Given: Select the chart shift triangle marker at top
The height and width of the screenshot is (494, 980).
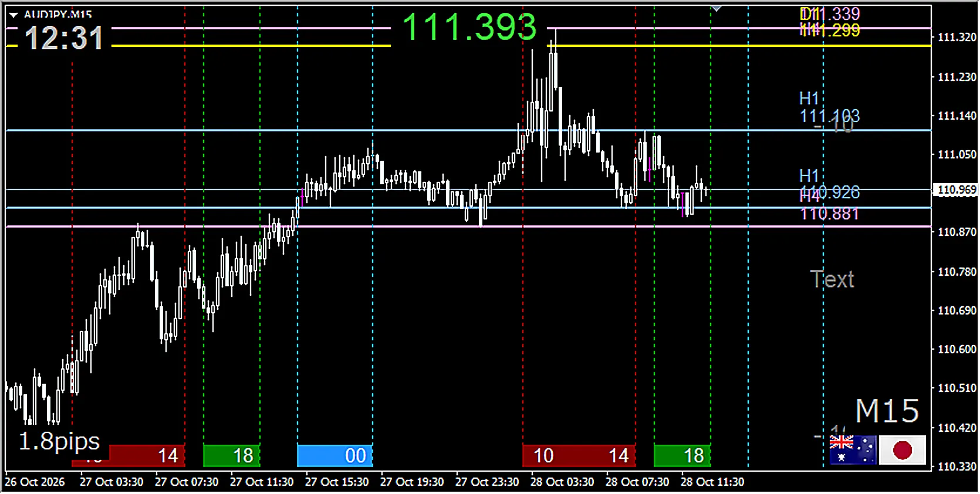Looking at the screenshot, I should click(717, 8).
